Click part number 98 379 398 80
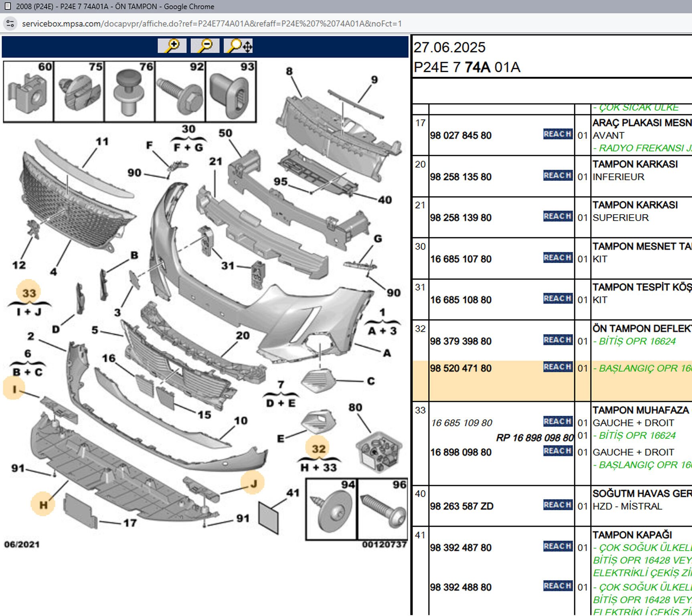692x616 pixels. point(461,341)
